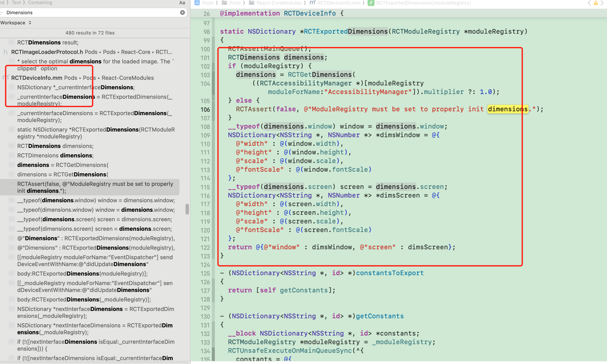Open the Text search type dropdown
This screenshot has width=607, height=364.
pyautogui.click(x=16, y=2)
